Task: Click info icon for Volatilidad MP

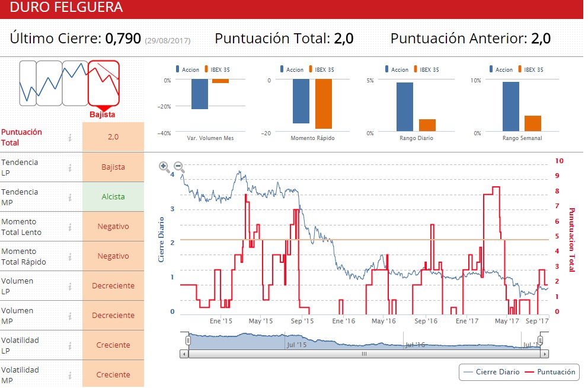Action: [70, 375]
